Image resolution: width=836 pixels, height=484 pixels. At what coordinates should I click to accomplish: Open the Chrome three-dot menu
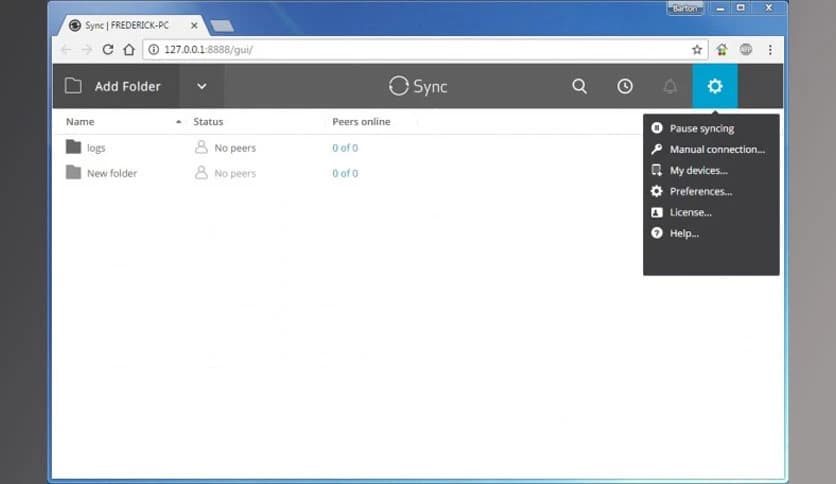point(770,50)
